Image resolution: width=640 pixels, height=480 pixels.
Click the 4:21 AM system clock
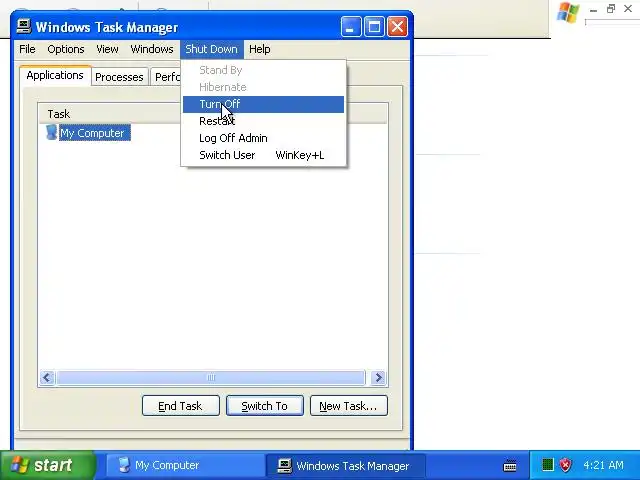603,465
